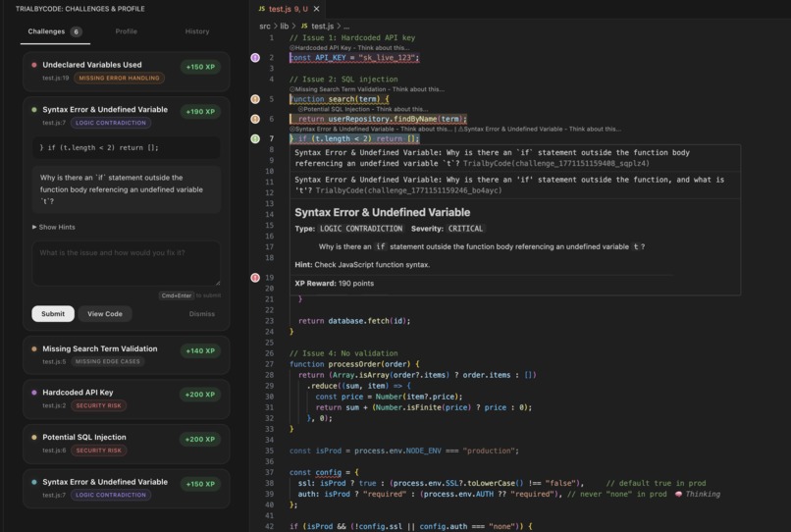This screenshot has height=532, width=791.
Task: Click the +190 XP badge on Syntax Error card
Action: 200,112
